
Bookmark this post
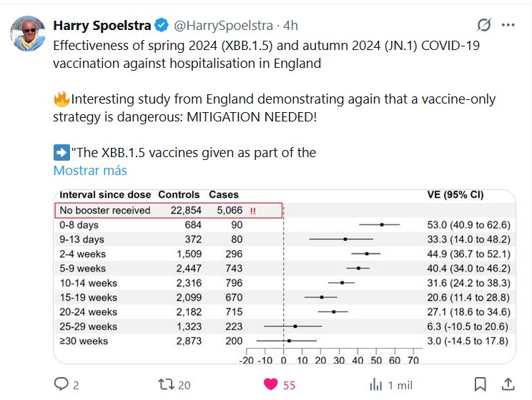[481, 384]
